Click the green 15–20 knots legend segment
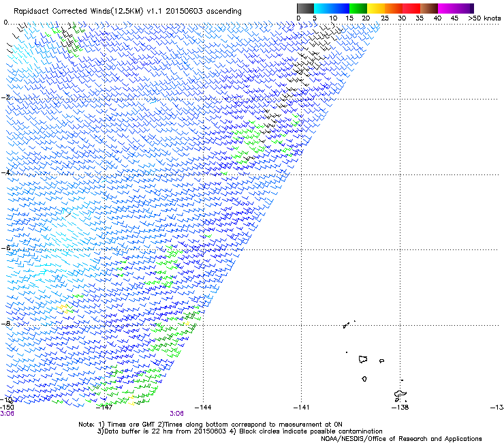 (358, 8)
